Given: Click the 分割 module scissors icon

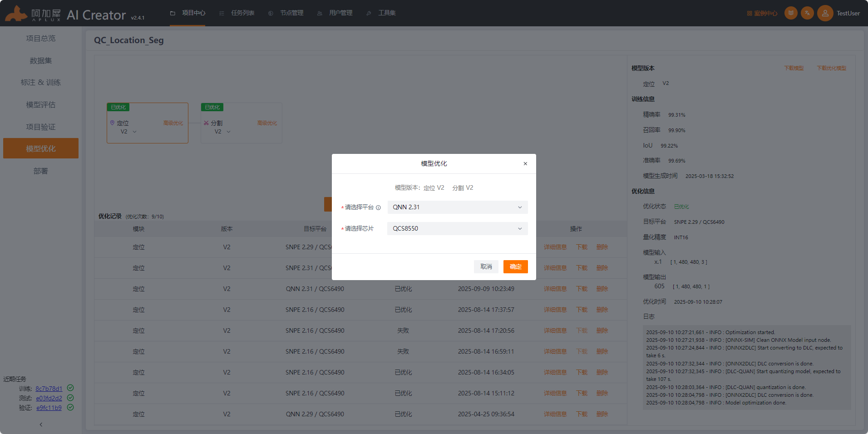Looking at the screenshot, I should pos(206,123).
